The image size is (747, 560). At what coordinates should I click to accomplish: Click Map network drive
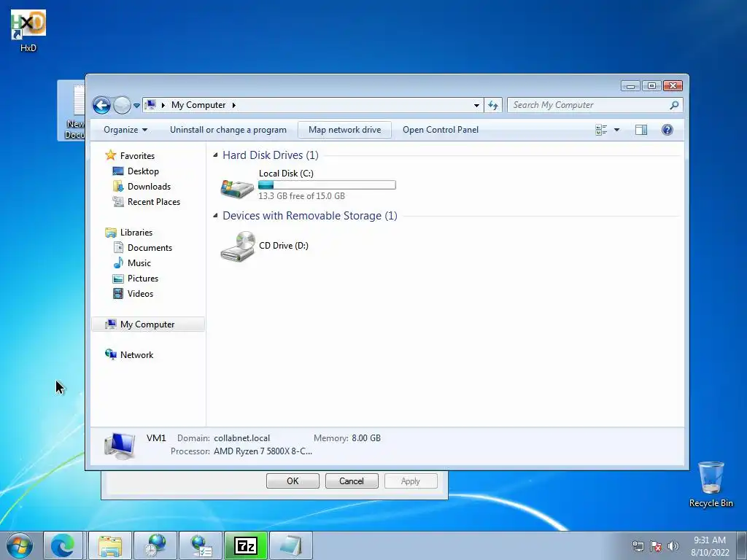pyautogui.click(x=344, y=130)
